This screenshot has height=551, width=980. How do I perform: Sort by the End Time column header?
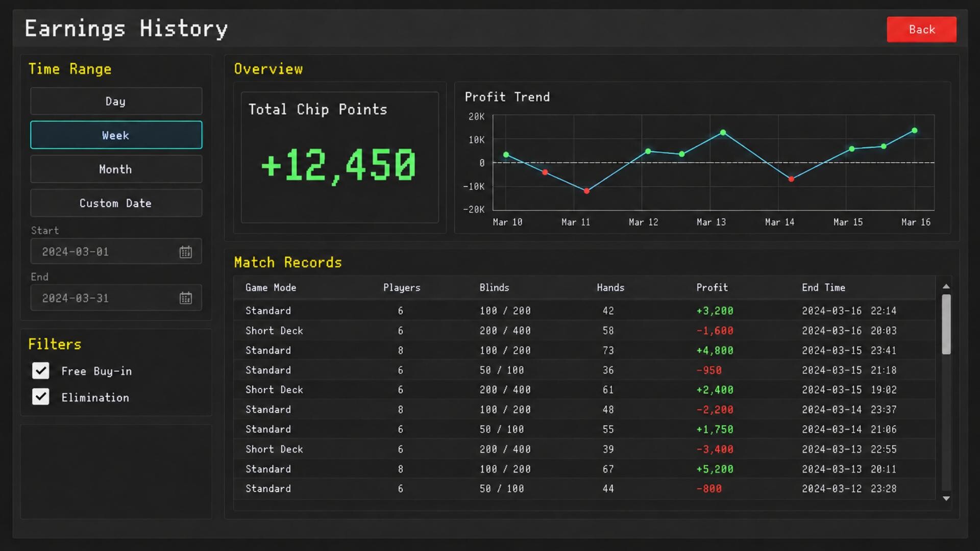(x=823, y=288)
